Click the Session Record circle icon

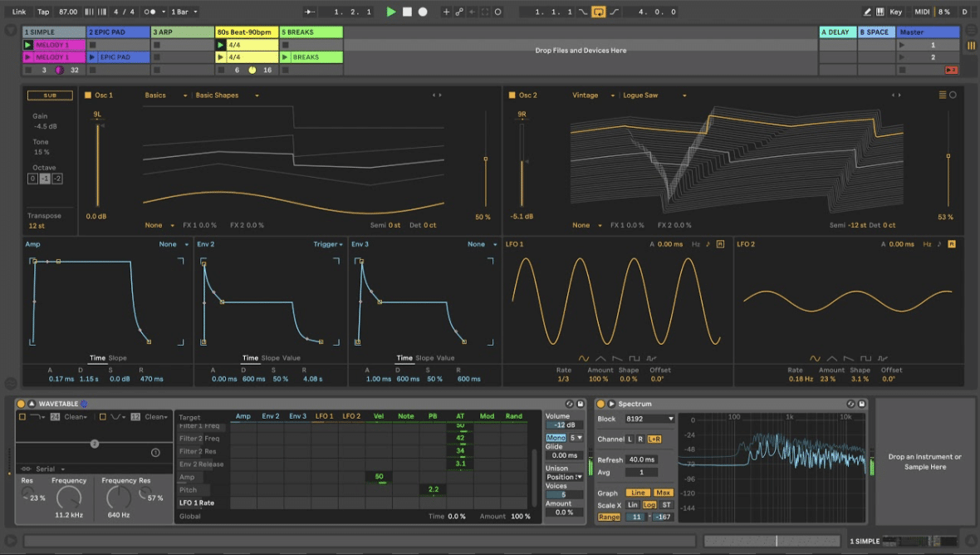point(497,12)
